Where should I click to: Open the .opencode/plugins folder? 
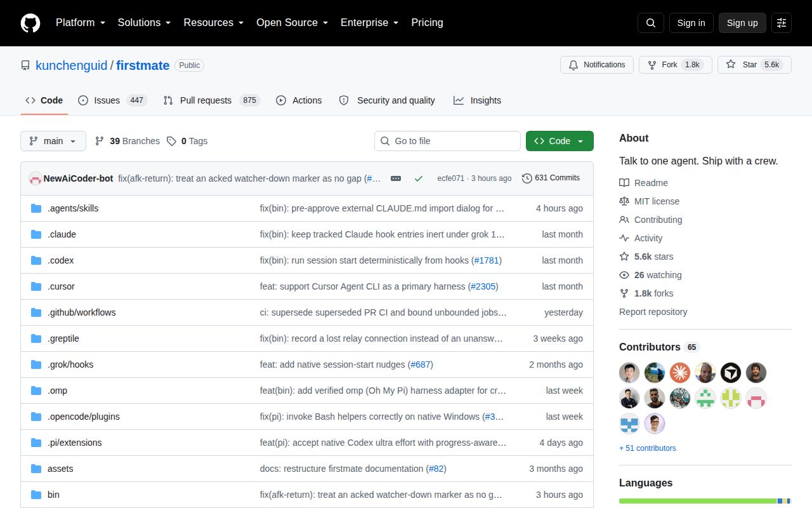click(x=84, y=417)
